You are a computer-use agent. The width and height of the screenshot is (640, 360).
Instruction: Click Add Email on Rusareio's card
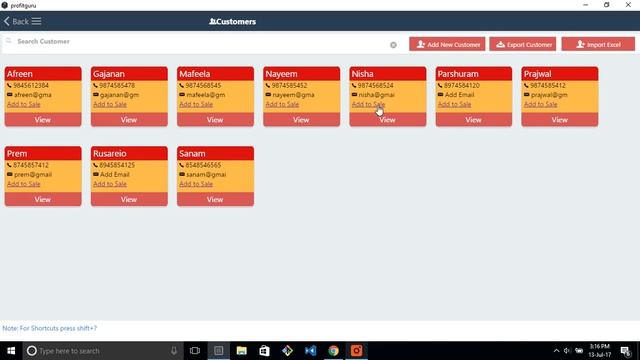tap(115, 174)
